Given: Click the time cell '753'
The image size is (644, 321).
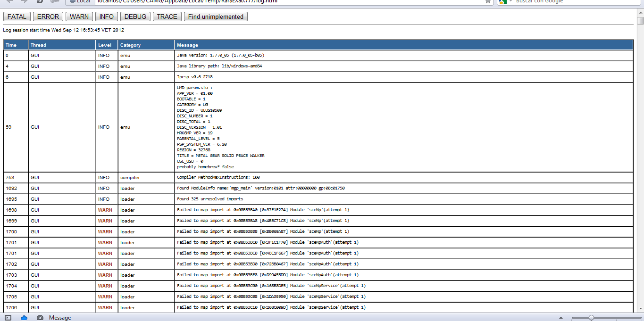Looking at the screenshot, I should (x=16, y=177).
